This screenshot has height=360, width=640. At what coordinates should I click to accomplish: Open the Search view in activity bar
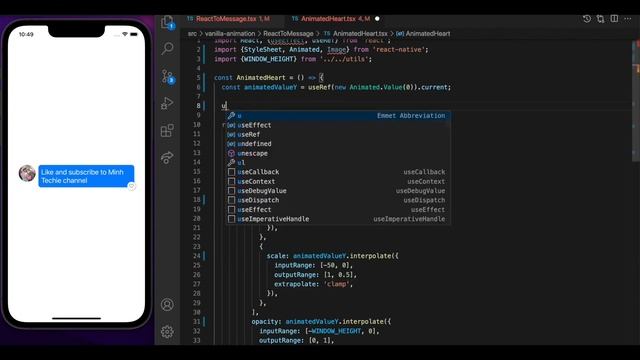click(x=167, y=49)
